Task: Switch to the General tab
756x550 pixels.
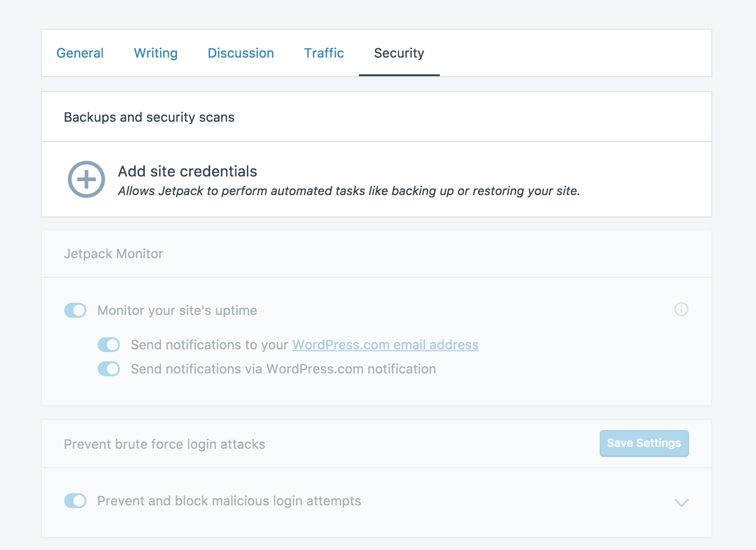Action: tap(80, 53)
